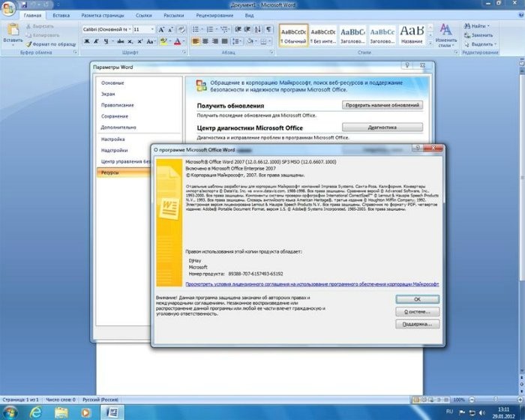Click the О системе button

tap(418, 312)
